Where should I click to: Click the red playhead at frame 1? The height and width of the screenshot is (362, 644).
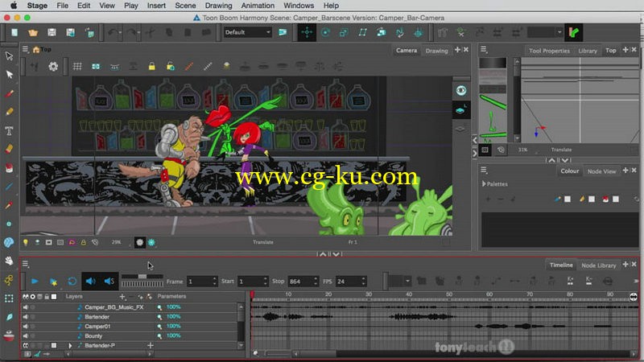[252, 294]
